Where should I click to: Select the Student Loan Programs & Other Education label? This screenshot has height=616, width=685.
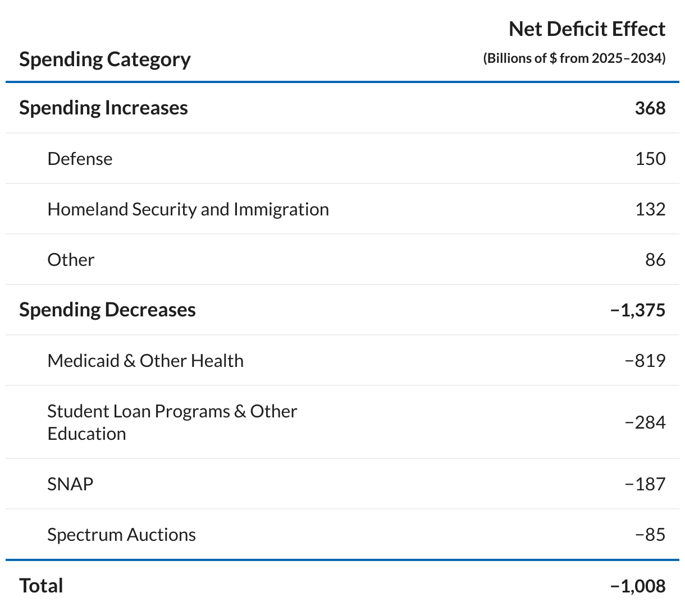[172, 422]
